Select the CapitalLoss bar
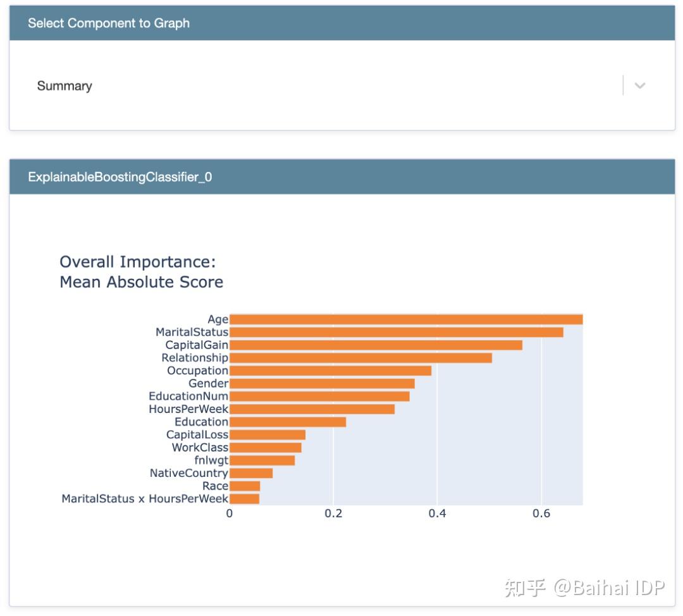Image resolution: width=683 pixels, height=616 pixels. (268, 434)
